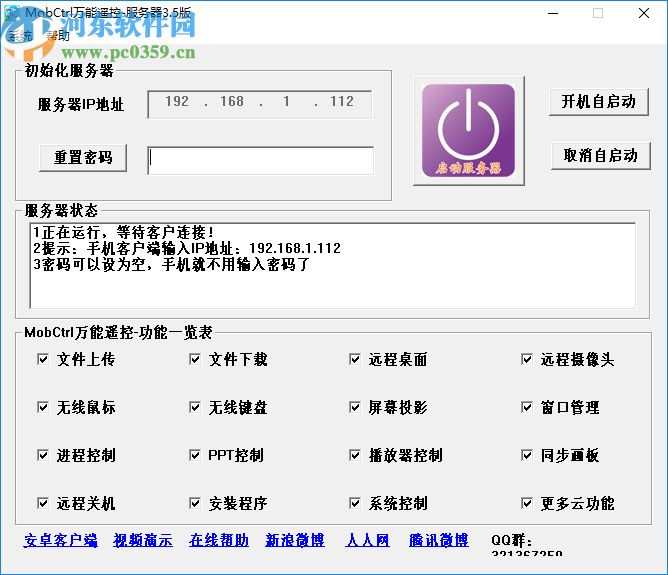Screen dimensions: 668x575
Task: Toggle the 文件下载 checkbox
Action: pyautogui.click(x=195, y=359)
